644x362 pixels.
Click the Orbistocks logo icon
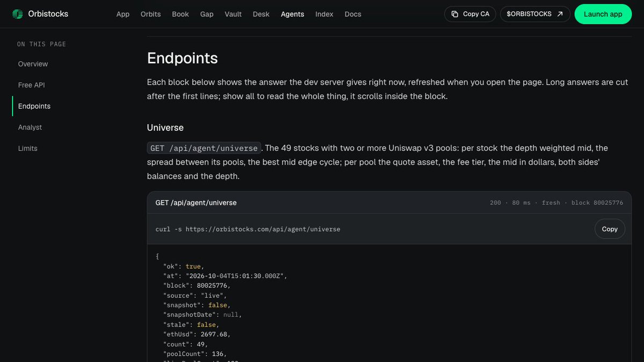click(18, 14)
